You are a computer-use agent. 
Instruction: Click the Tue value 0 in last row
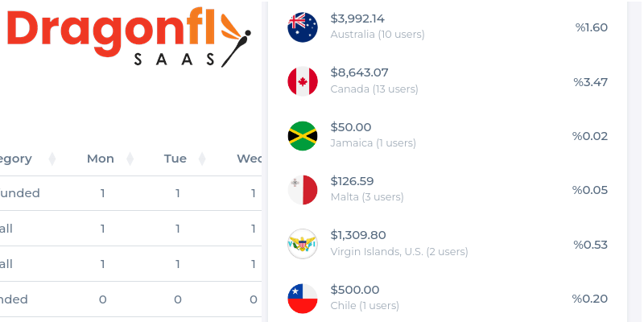pos(177,299)
